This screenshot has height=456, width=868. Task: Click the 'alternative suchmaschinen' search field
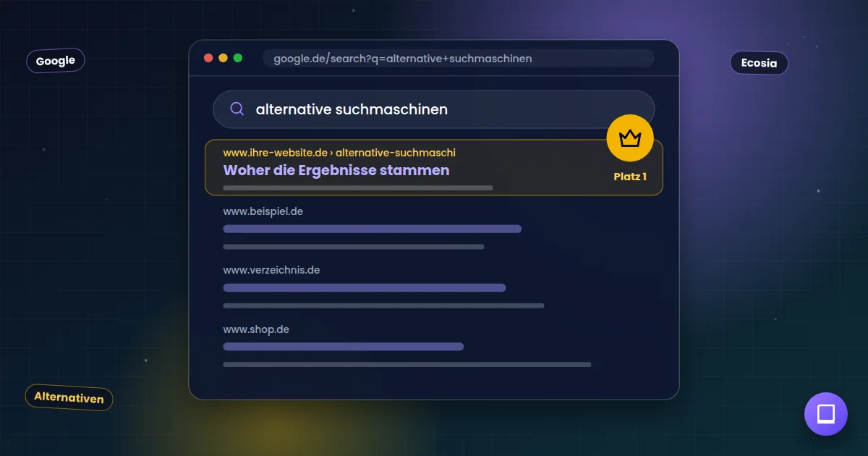[433, 109]
